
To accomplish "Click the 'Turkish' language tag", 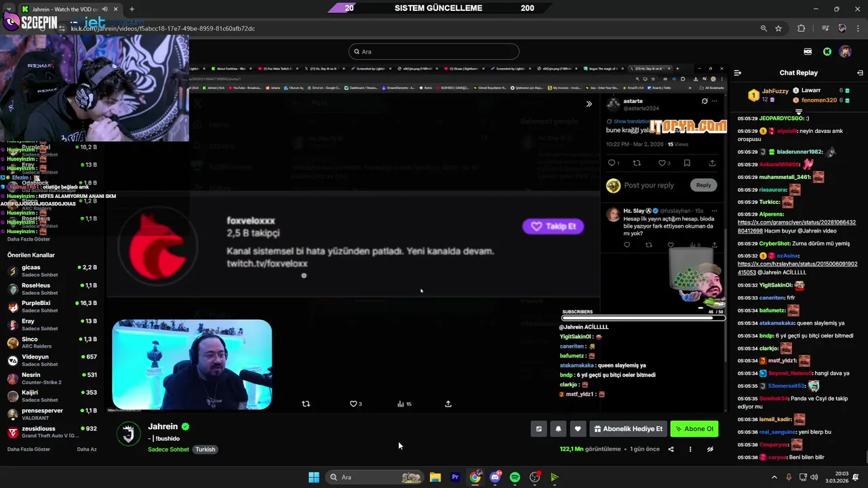I will point(205,449).
